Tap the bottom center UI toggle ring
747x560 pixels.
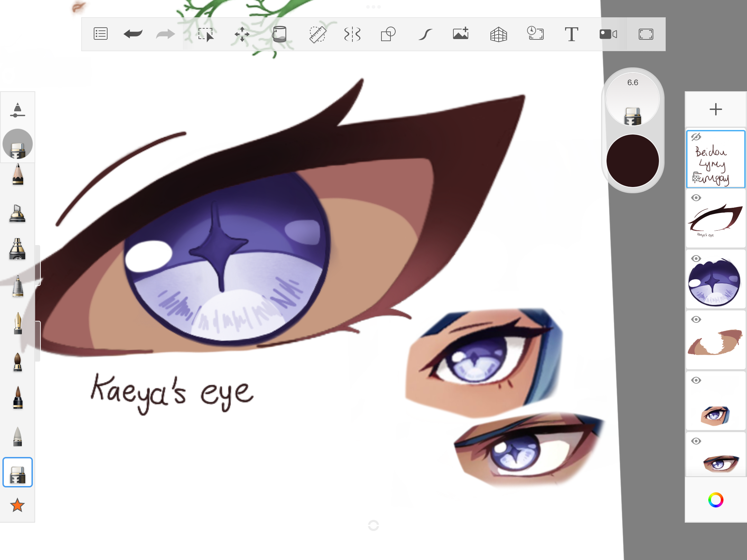tap(373, 525)
